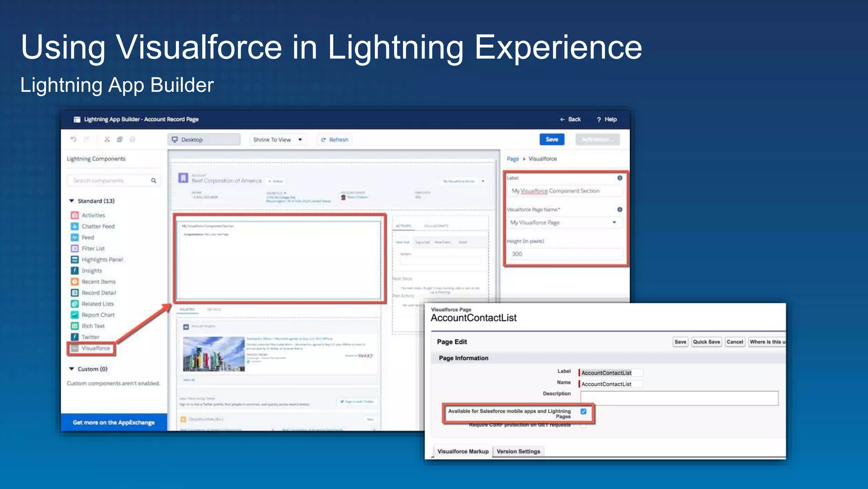Select the Insights component icon

click(75, 270)
